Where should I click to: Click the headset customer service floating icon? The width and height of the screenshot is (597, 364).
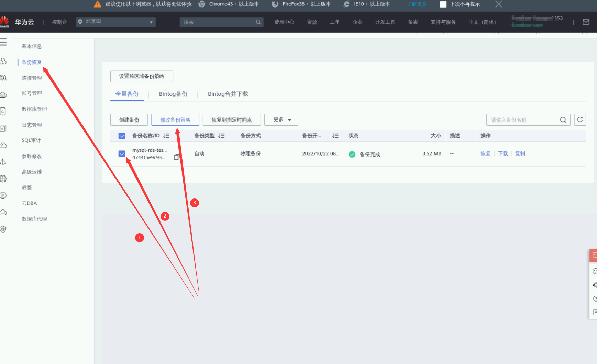[595, 285]
